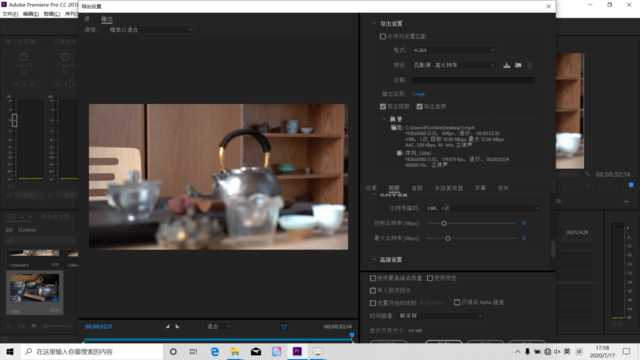Expand the 高级设置 section
The width and height of the screenshot is (640, 360).
coord(374,260)
